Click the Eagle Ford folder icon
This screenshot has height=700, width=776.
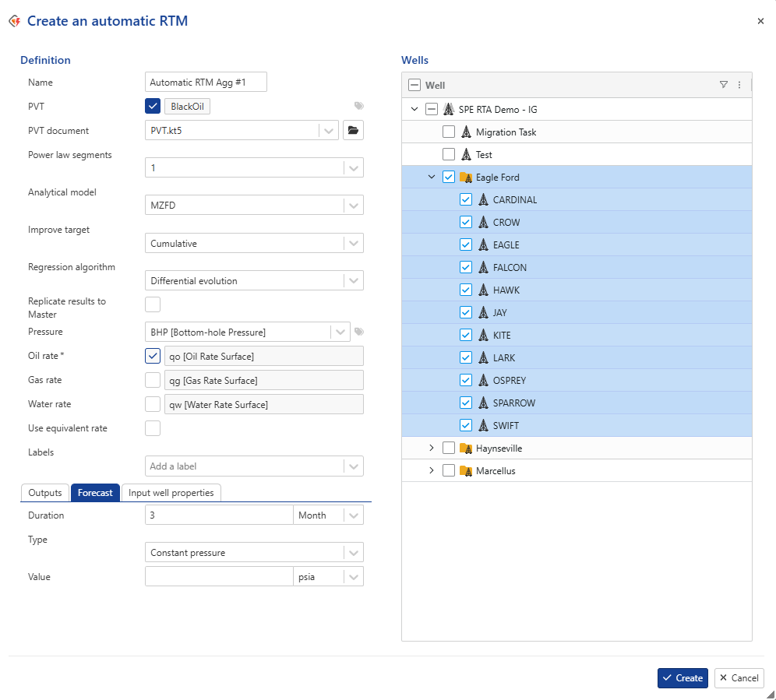point(466,178)
